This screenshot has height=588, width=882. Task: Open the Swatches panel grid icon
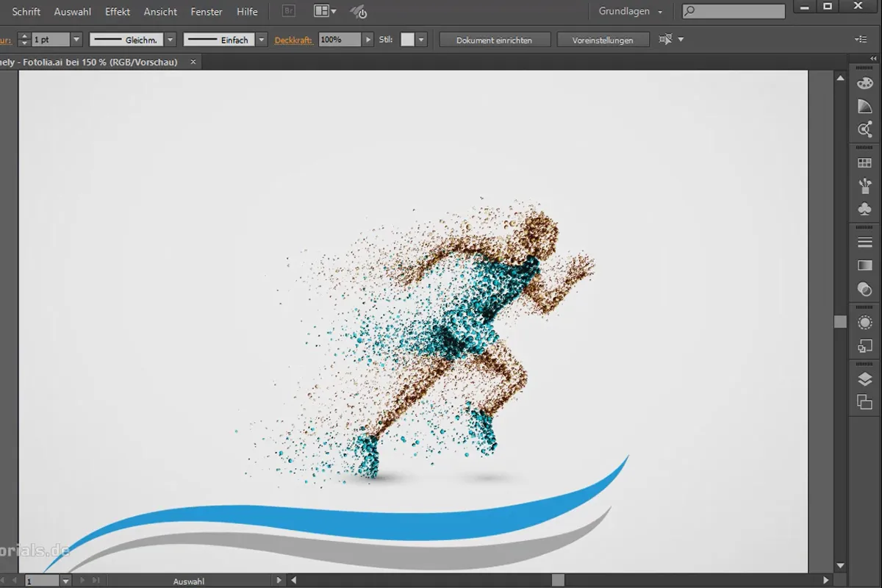coord(865,163)
